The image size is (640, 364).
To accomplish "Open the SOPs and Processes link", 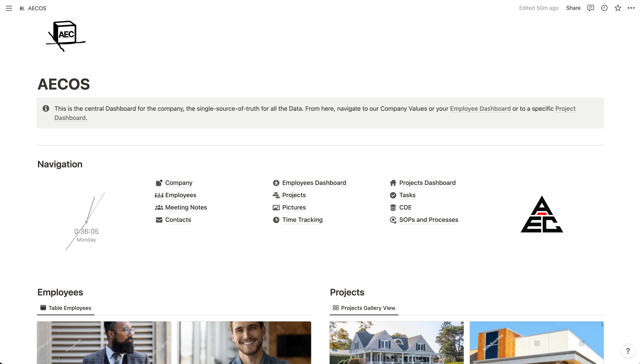I will click(429, 220).
